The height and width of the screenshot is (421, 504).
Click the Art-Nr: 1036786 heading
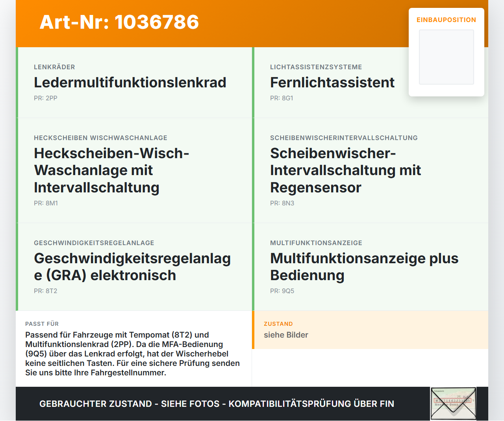tap(119, 22)
